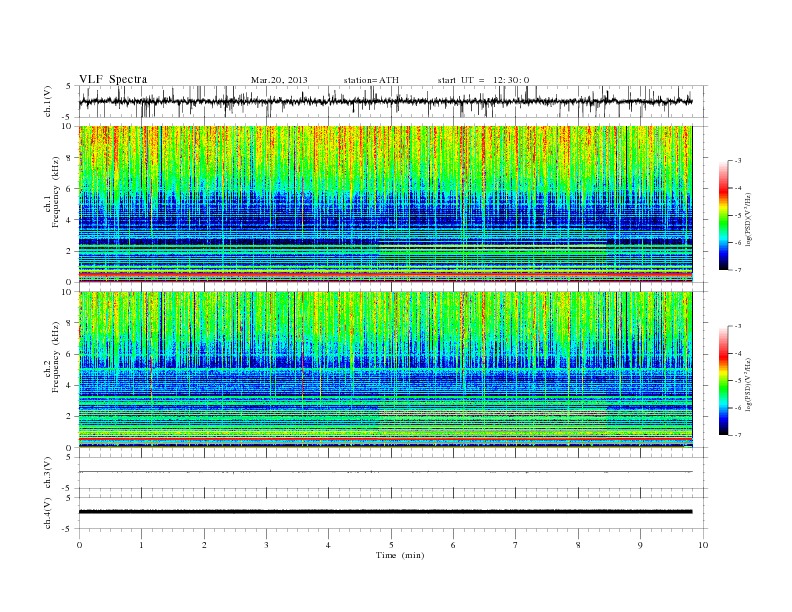Click time axis tick label "5"
The height and width of the screenshot is (612, 792).
pos(391,545)
